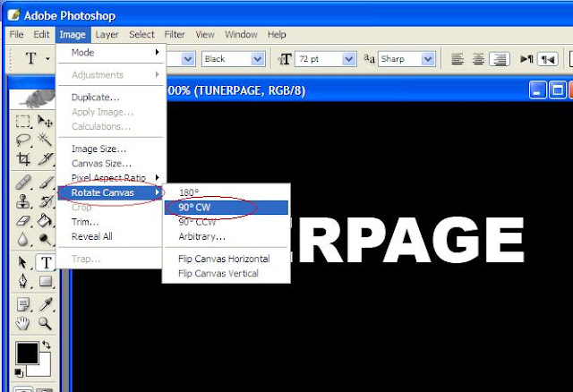
Task: Rotate canvas 90° CCW
Action: point(227,222)
